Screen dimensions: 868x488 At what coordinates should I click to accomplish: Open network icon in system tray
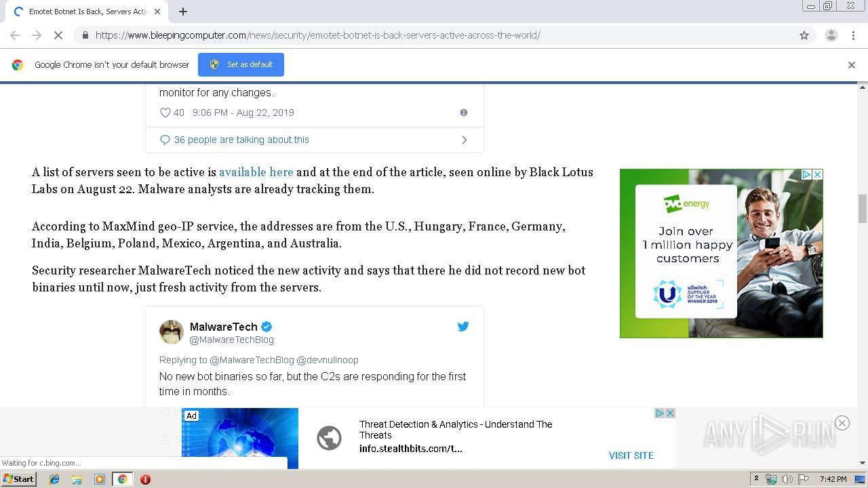[771, 479]
